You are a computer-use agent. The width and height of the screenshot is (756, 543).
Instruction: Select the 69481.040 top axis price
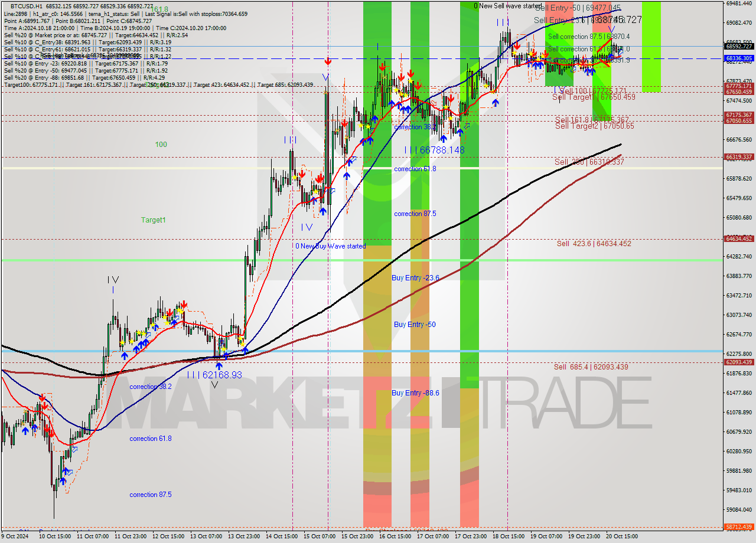click(x=739, y=3)
